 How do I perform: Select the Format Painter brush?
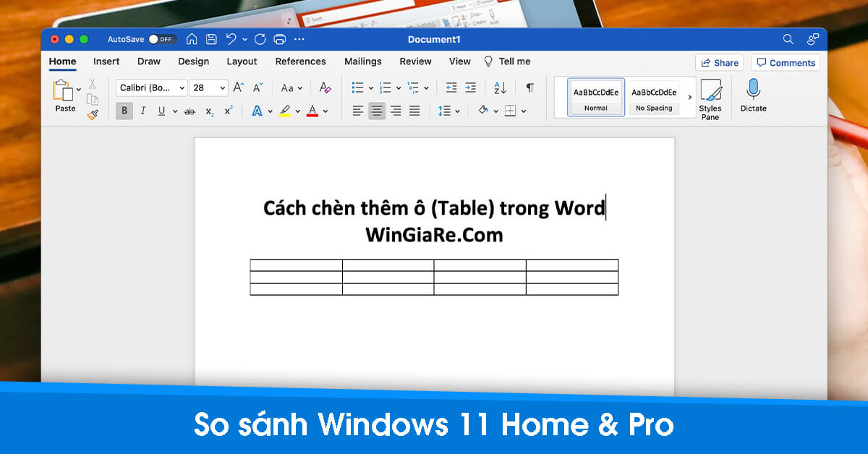click(93, 114)
